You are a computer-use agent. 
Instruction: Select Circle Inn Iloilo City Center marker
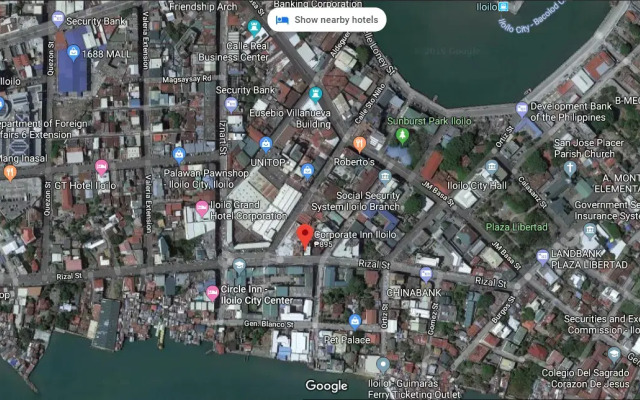[212, 292]
